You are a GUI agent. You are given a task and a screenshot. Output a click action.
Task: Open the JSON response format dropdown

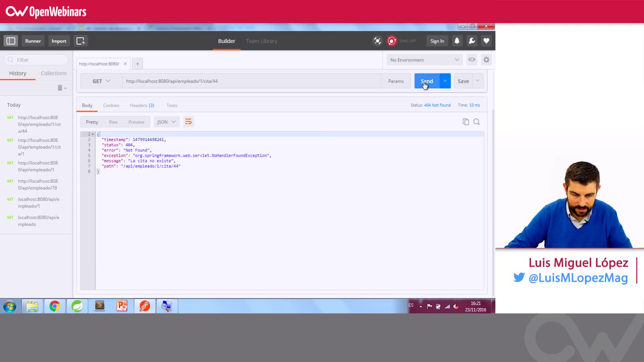point(166,122)
